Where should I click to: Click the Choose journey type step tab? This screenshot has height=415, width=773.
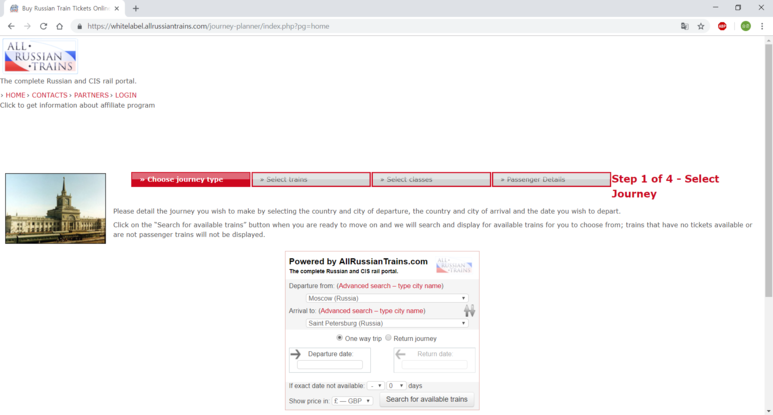click(x=191, y=179)
